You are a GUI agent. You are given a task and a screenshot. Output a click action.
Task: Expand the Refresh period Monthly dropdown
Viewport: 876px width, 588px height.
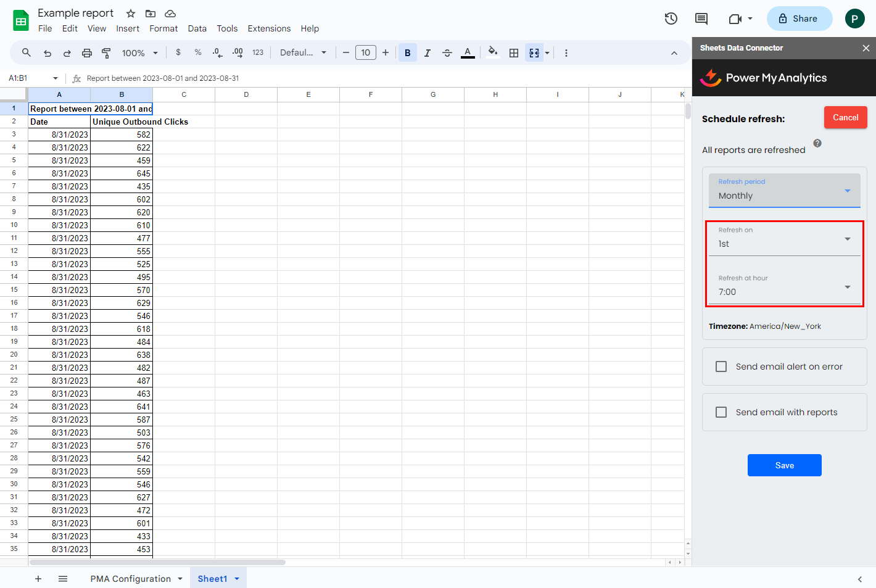point(784,190)
